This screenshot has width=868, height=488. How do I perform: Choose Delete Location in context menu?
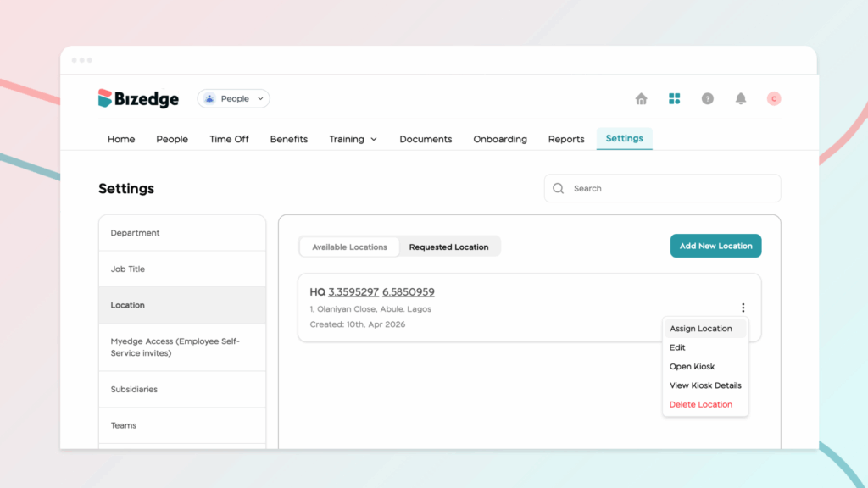701,404
